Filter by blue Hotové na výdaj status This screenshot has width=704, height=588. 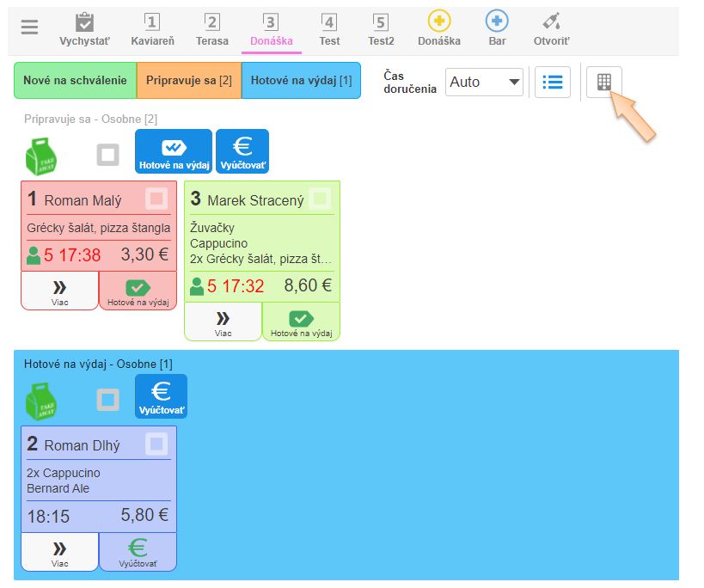(x=301, y=80)
